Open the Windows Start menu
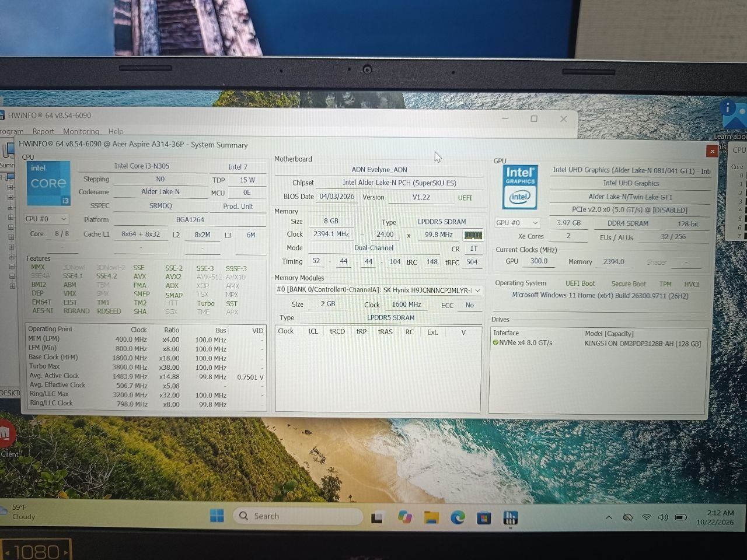The height and width of the screenshot is (560, 747). coord(217,516)
